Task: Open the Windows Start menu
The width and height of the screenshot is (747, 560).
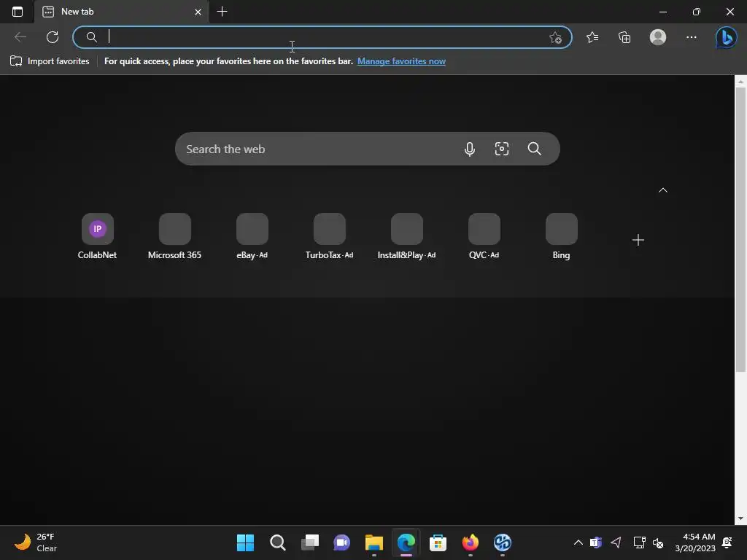Action: click(x=245, y=542)
